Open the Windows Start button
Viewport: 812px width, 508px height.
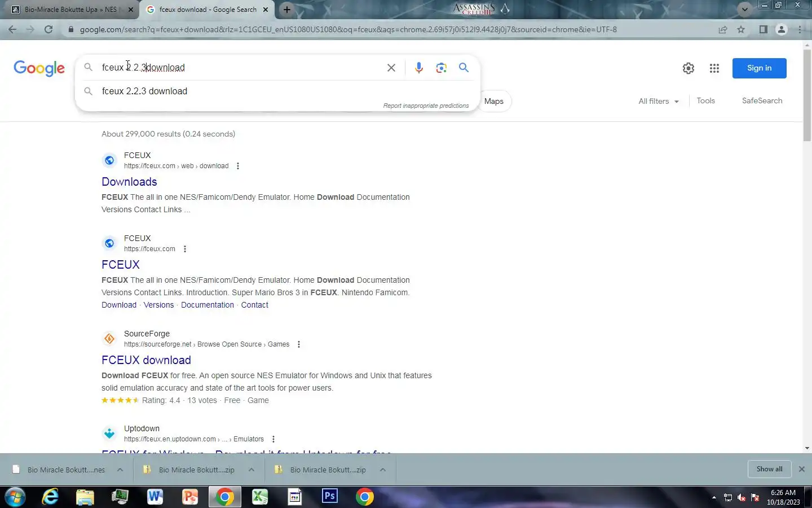tap(15, 497)
